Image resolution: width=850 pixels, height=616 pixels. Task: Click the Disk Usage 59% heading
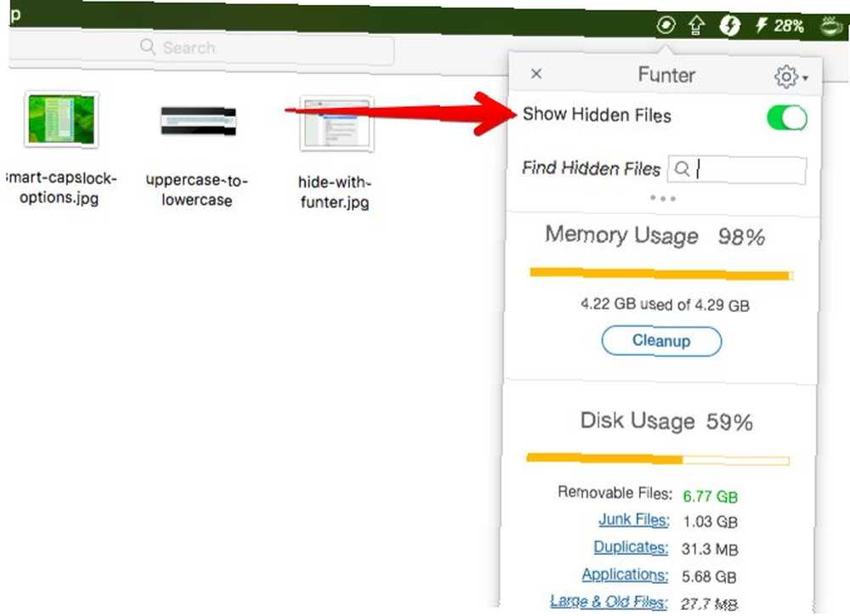[666, 421]
